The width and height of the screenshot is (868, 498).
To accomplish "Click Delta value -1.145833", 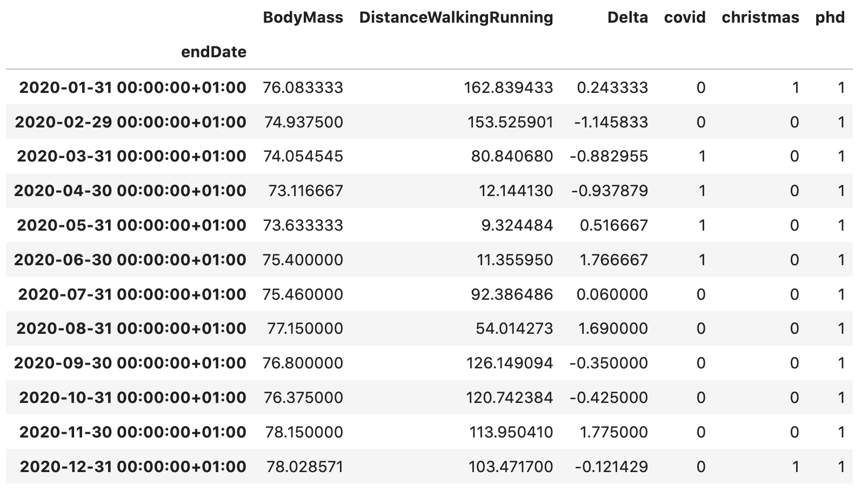I will 611,122.
